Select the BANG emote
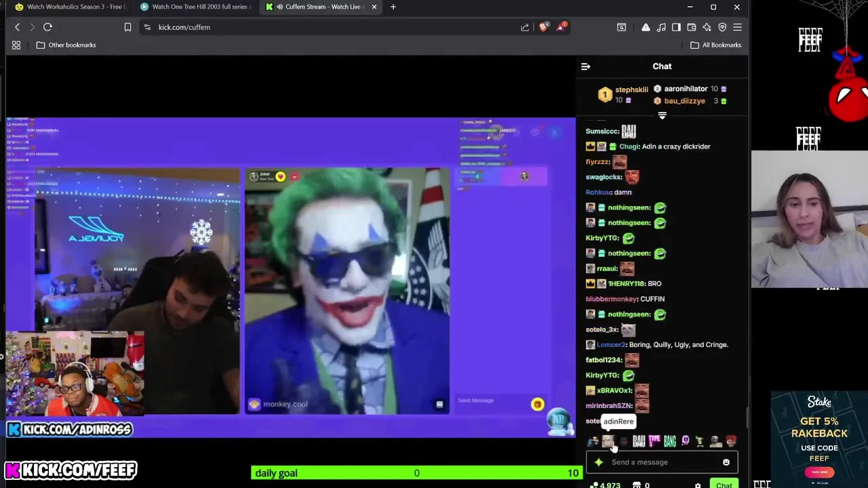This screenshot has height=488, width=868. pyautogui.click(x=670, y=442)
